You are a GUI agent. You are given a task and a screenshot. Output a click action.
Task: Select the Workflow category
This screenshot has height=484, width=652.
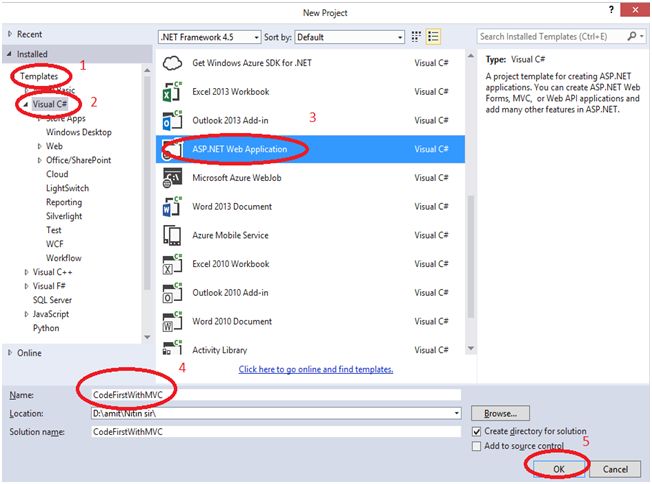(64, 258)
